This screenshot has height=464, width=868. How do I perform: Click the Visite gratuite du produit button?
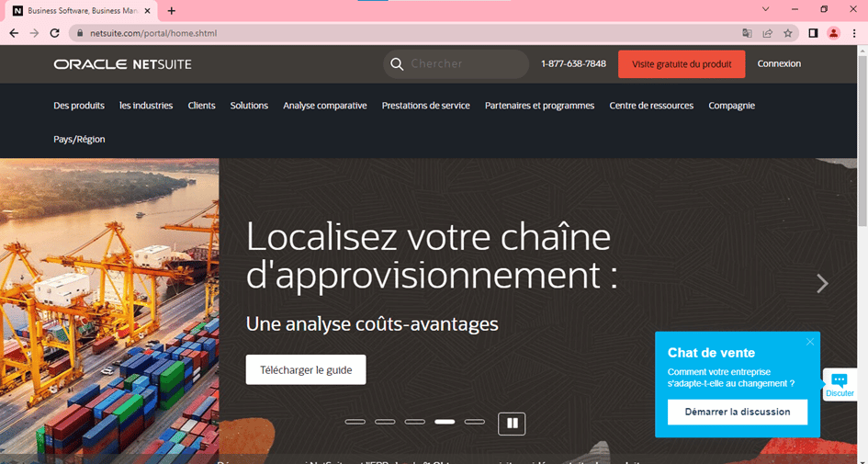click(x=681, y=64)
